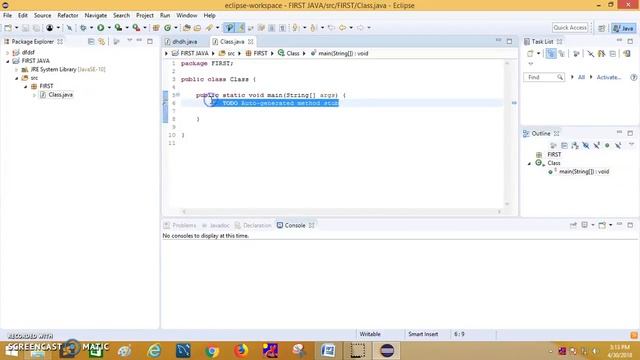Click the Activate... link in Task List
Image resolution: width=640 pixels, height=360 pixels.
(609, 77)
